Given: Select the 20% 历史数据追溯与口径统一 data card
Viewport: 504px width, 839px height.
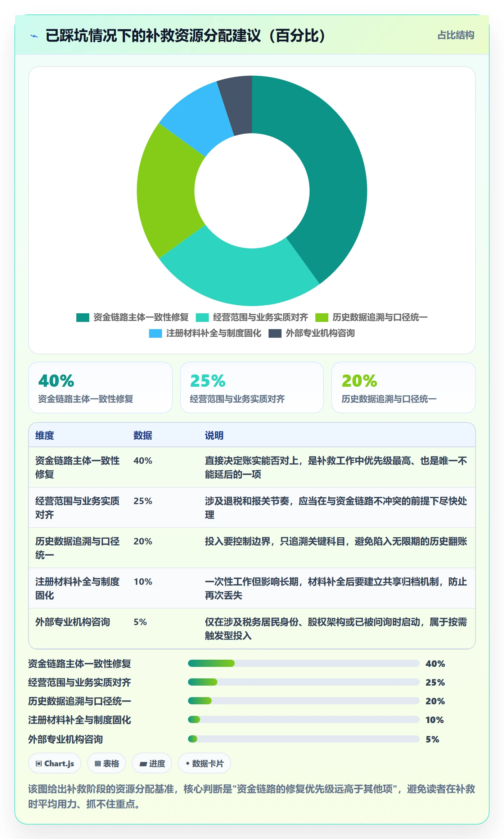Looking at the screenshot, I should click(404, 387).
